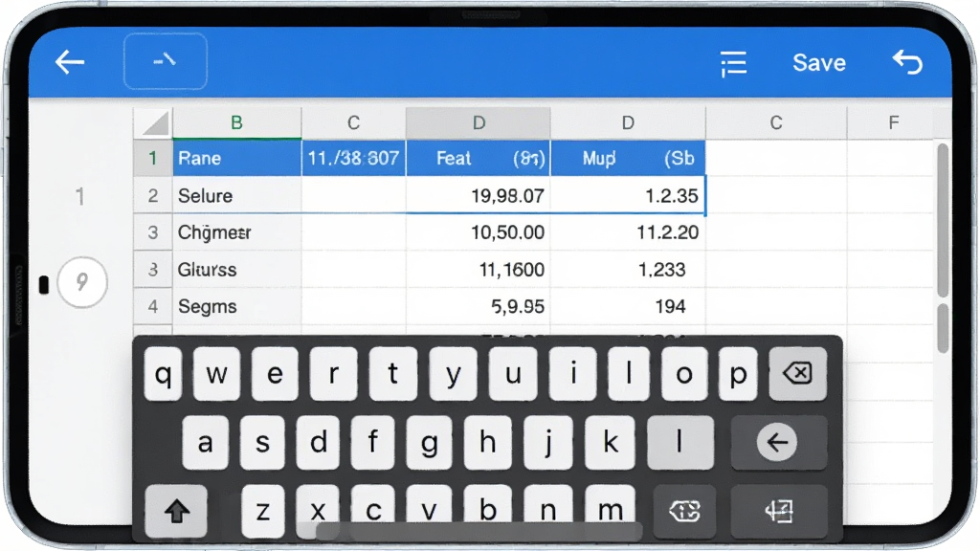The image size is (980, 551).
Task: Tap the z key on the keyboard
Action: [263, 511]
